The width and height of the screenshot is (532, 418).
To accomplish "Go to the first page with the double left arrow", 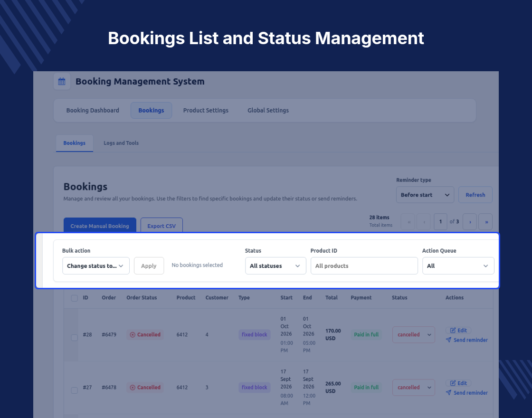I will click(x=408, y=222).
